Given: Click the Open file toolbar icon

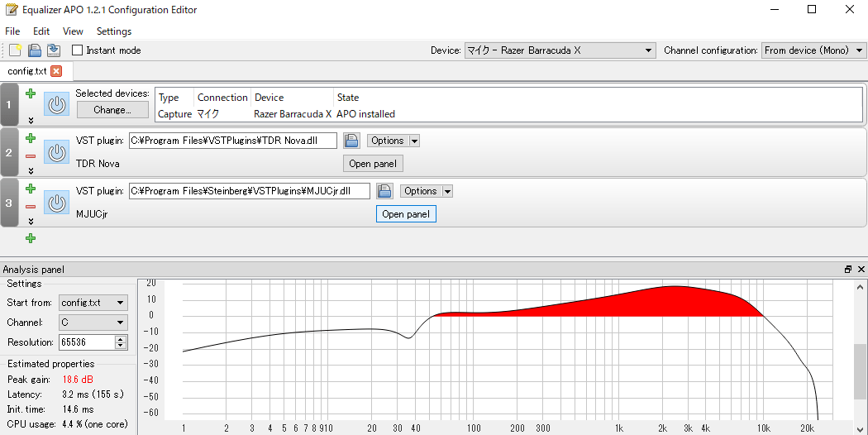Looking at the screenshot, I should tap(35, 50).
